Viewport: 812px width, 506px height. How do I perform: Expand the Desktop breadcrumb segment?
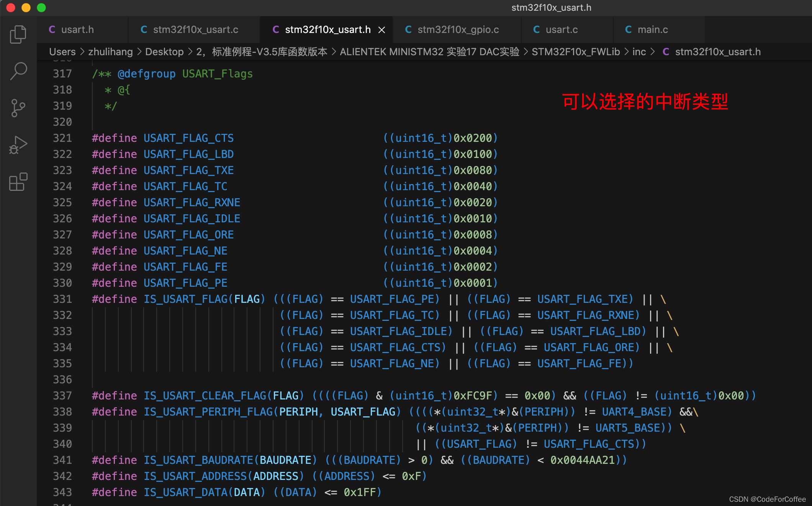point(164,52)
